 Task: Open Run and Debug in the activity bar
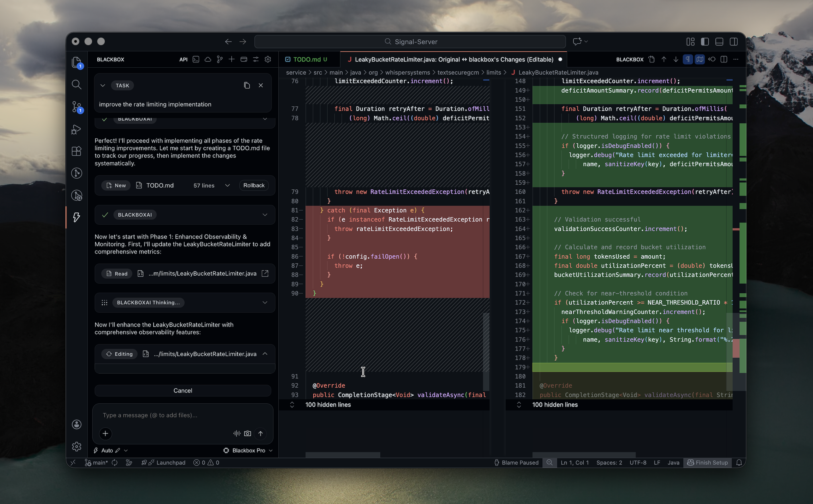[x=76, y=129]
